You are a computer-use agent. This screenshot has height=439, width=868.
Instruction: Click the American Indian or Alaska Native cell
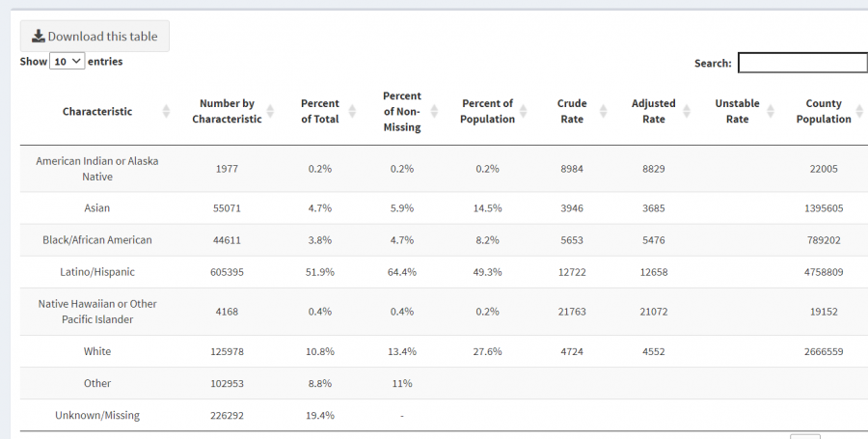(x=97, y=169)
